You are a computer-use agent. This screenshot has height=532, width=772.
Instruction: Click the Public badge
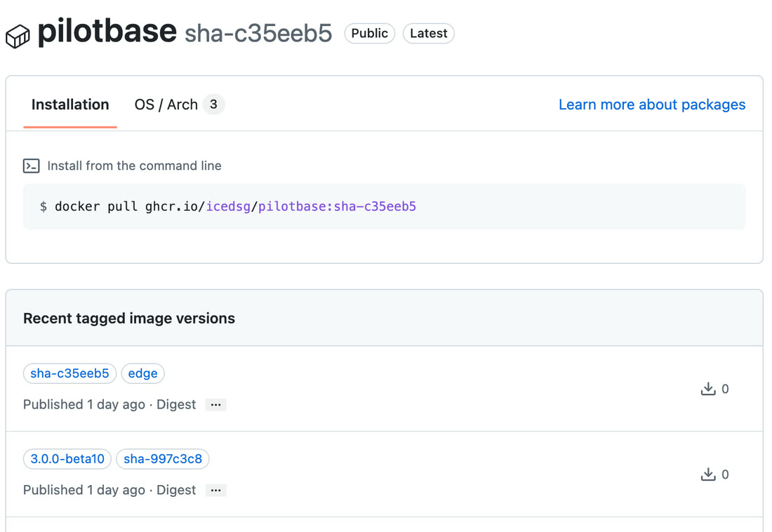coord(370,34)
